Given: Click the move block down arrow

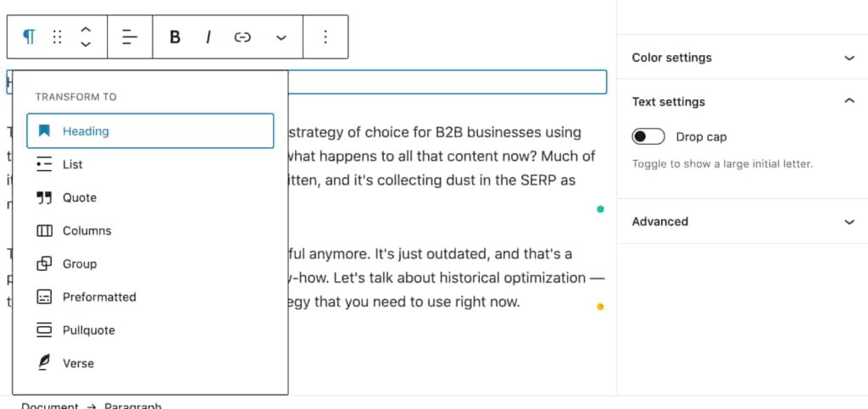Looking at the screenshot, I should 86,44.
